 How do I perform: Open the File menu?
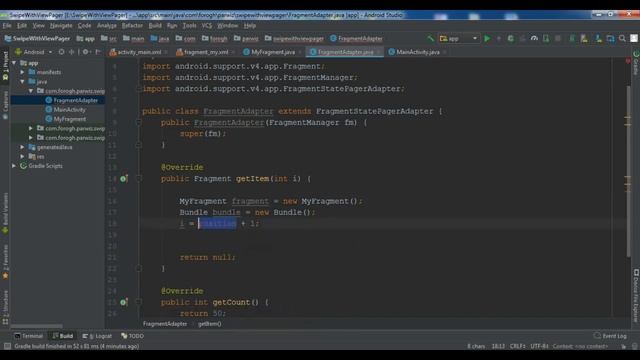(7, 25)
